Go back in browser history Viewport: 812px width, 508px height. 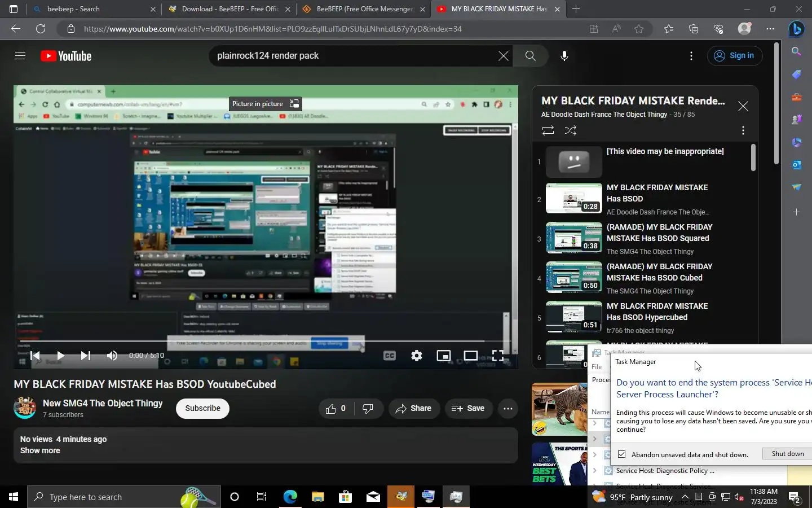coord(16,29)
